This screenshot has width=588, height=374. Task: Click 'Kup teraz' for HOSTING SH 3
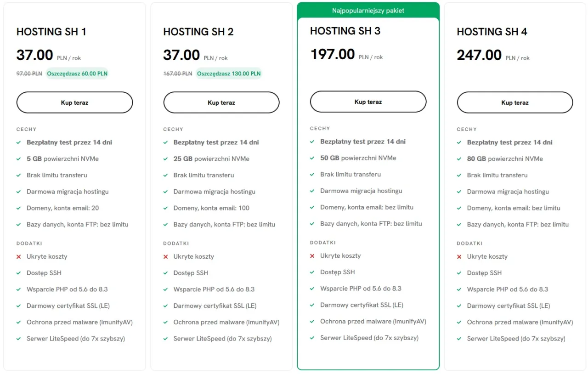(368, 102)
